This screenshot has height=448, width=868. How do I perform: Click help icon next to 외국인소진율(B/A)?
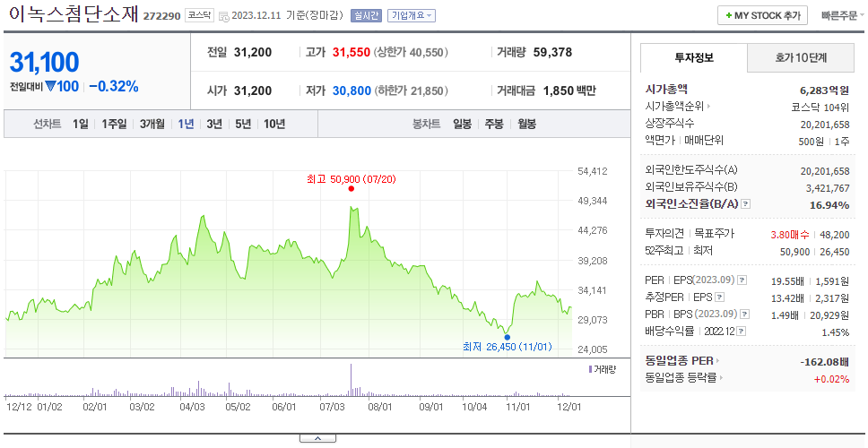[746, 204]
